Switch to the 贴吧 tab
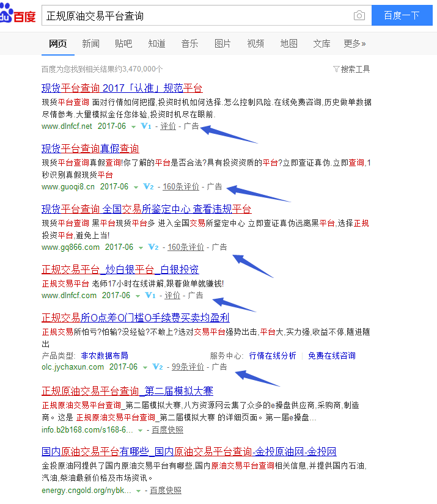 [x=123, y=43]
